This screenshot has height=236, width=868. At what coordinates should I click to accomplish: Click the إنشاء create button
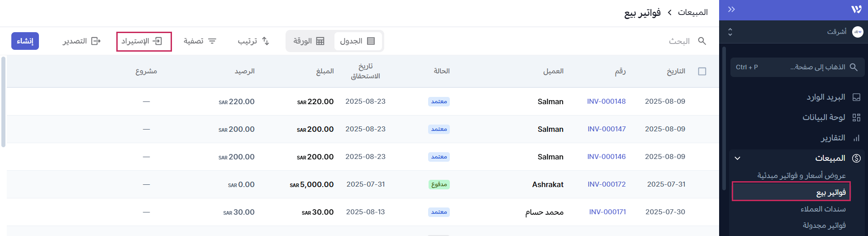(x=25, y=41)
